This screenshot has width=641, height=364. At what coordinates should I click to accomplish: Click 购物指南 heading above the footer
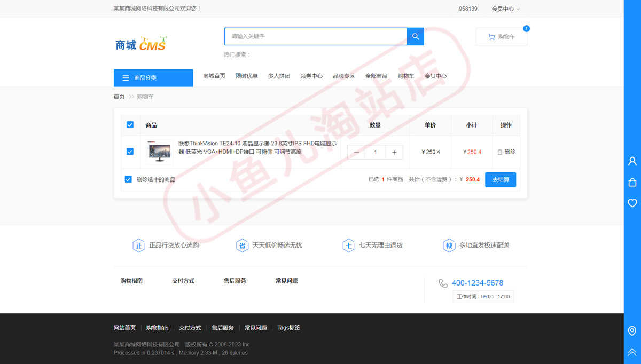pos(131,281)
